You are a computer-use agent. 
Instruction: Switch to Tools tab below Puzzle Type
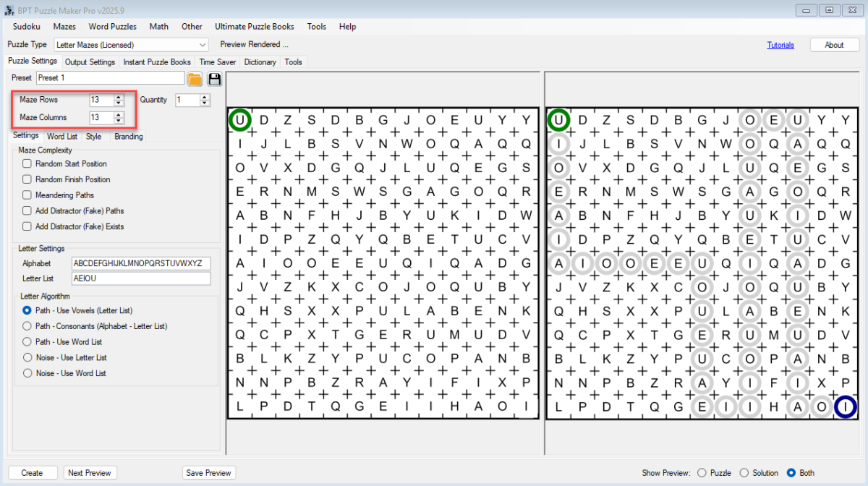[x=293, y=62]
